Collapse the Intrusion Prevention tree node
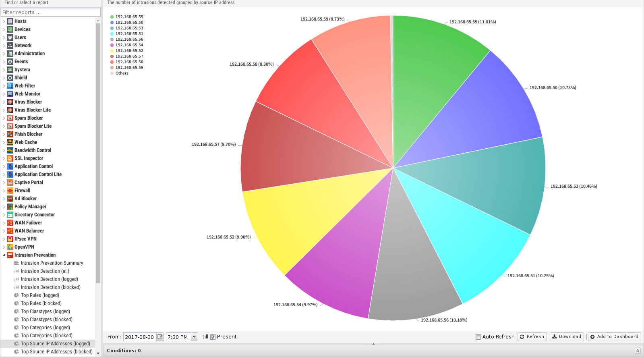Viewport: 644px width, 357px height. 4,255
